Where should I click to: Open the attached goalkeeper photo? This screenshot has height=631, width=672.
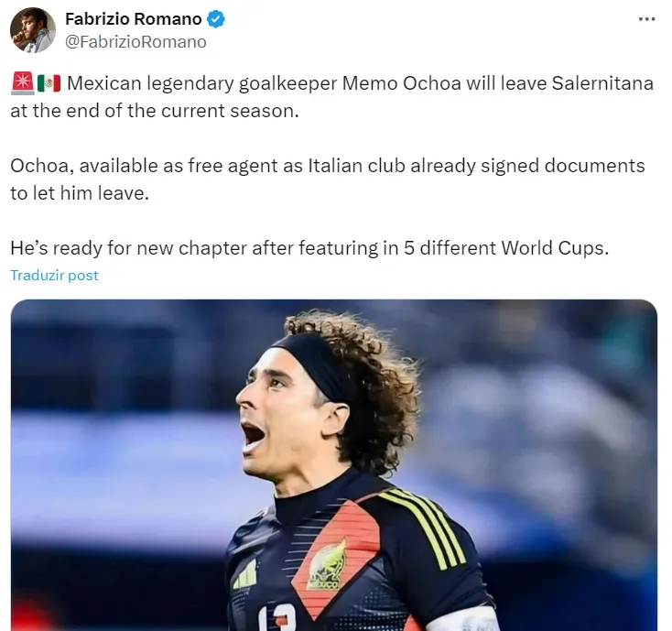pyautogui.click(x=334, y=465)
